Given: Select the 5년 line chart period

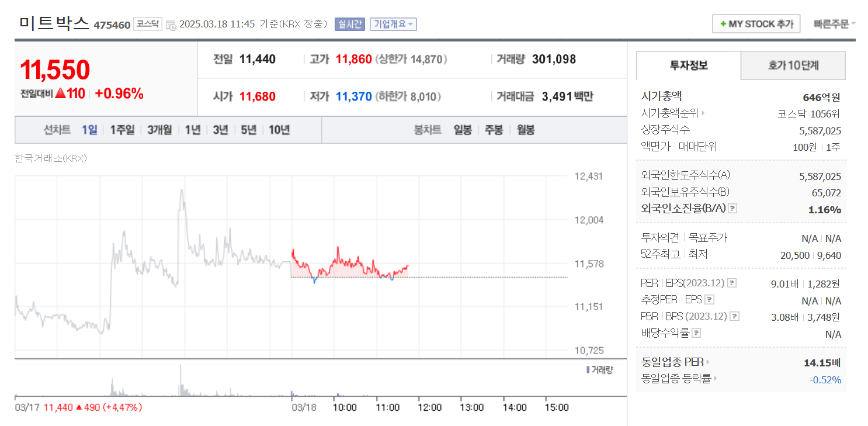Looking at the screenshot, I should coord(248,130).
